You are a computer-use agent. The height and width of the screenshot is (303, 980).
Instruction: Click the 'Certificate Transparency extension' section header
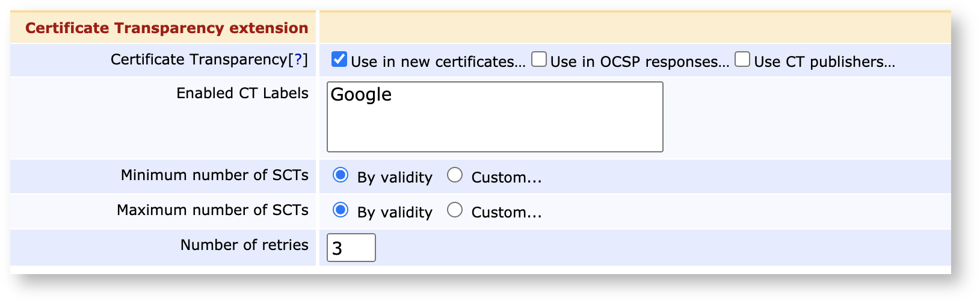pos(167,28)
